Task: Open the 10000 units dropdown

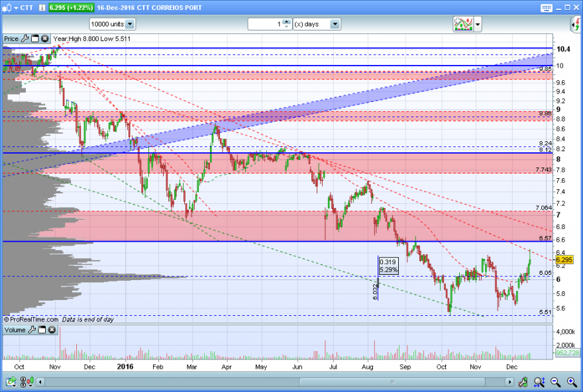Action: coord(112,24)
